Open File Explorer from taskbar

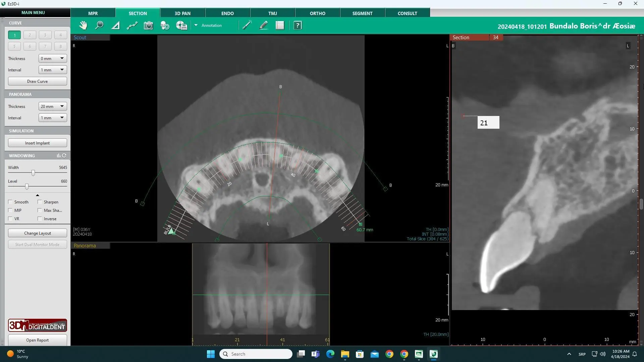coord(345,354)
